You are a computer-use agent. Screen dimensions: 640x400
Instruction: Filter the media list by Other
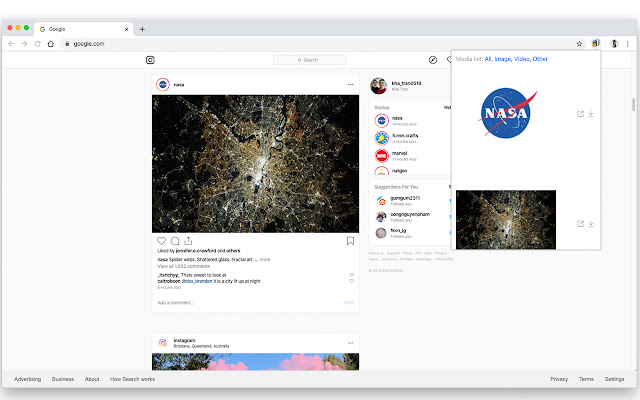(x=540, y=59)
